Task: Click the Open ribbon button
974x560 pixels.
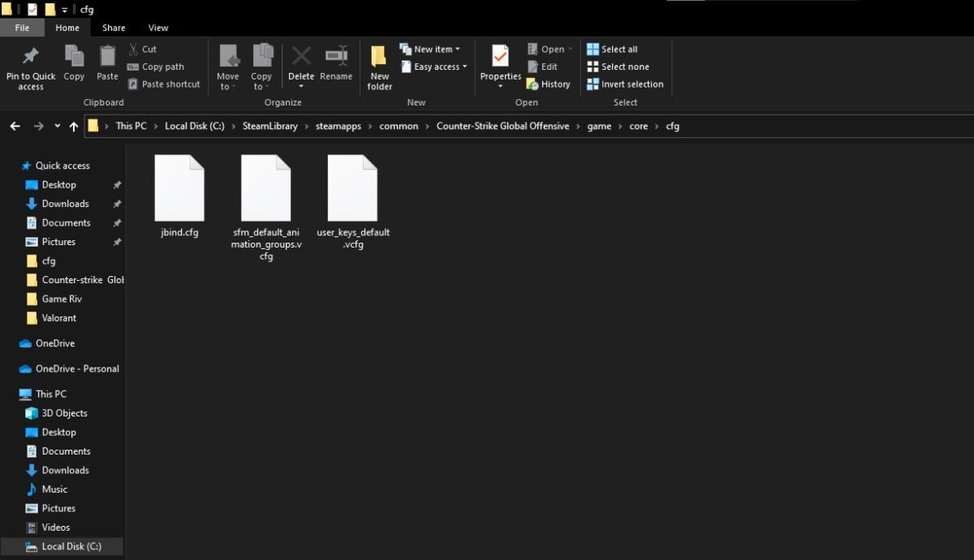Action: click(549, 50)
